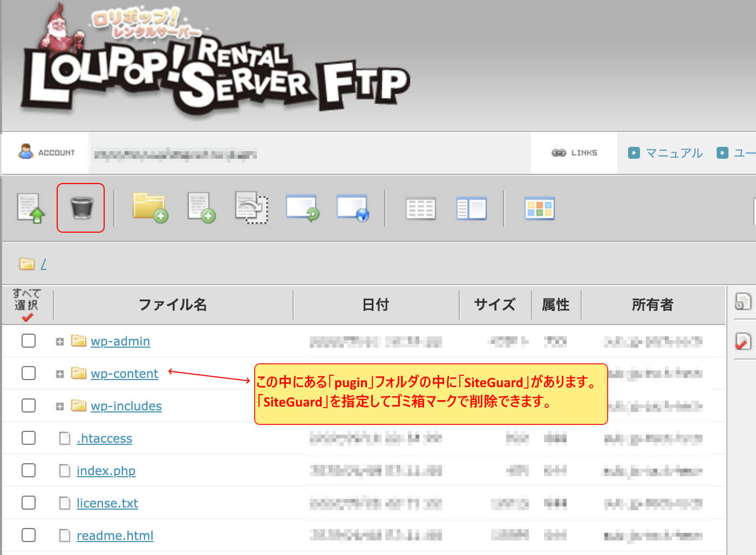Expand the wp-content folder tree
Screen dimensions: 756x555
[60, 374]
